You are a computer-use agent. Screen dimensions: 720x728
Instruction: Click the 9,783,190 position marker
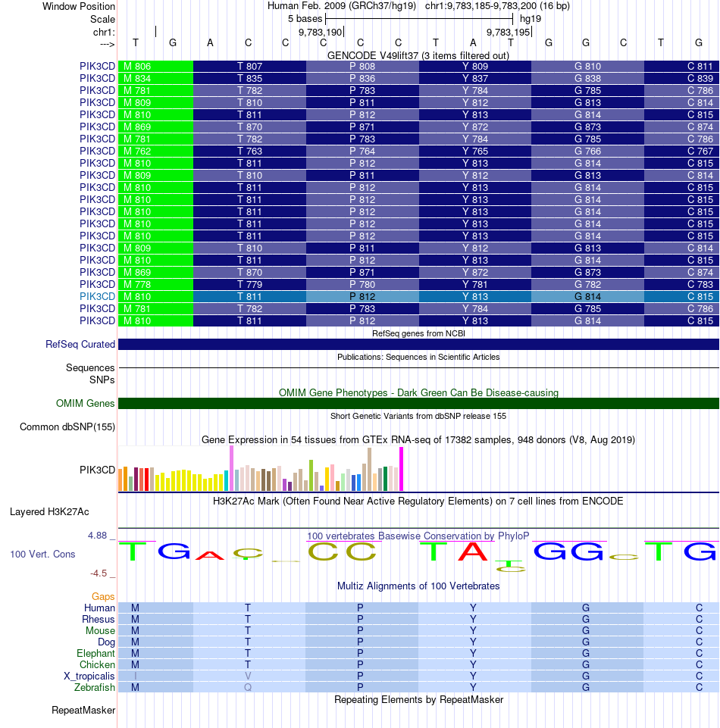point(320,32)
